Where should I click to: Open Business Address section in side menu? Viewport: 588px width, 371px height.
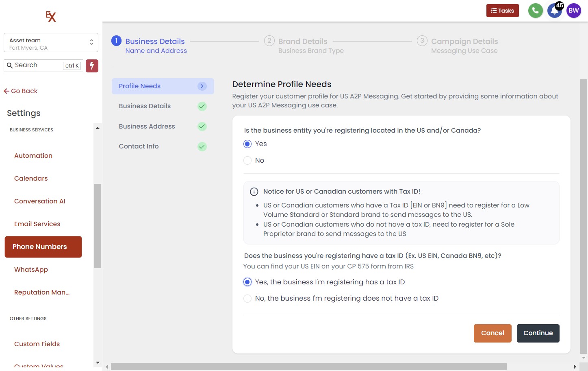click(x=147, y=127)
